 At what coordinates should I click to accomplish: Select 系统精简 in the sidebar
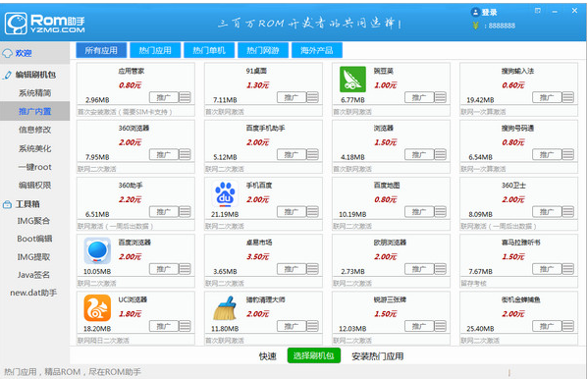click(35, 92)
